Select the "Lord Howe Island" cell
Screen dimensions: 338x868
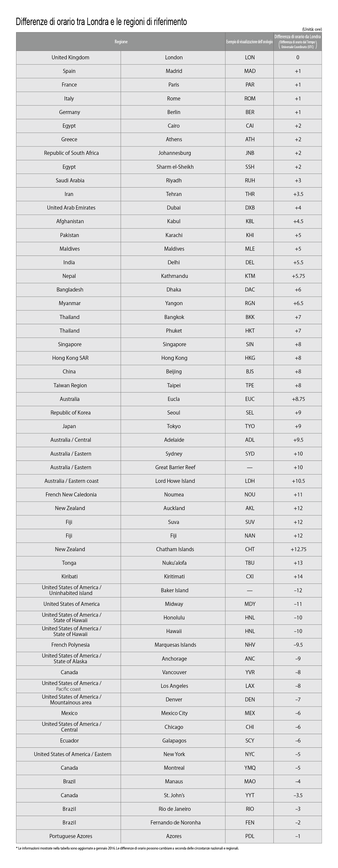(175, 481)
